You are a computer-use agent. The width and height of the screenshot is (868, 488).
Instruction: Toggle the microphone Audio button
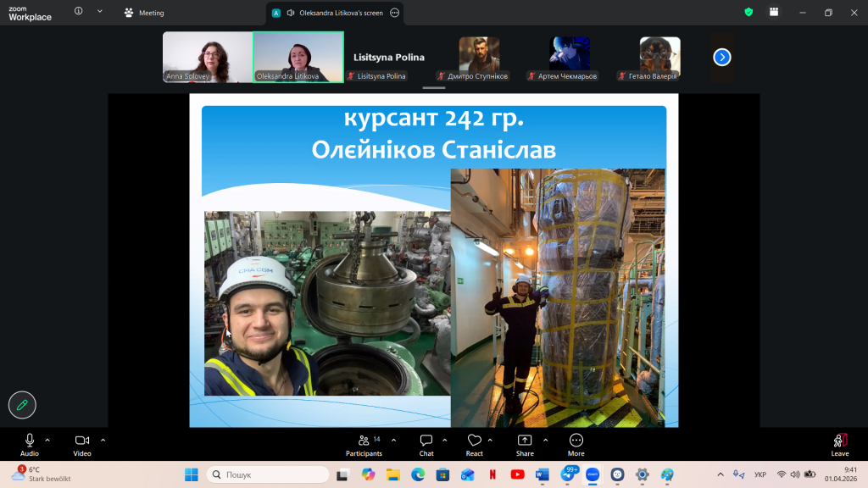pos(30,444)
